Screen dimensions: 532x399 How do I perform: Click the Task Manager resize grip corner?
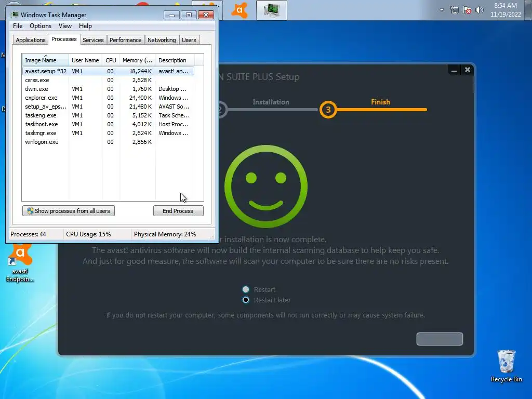pos(212,236)
